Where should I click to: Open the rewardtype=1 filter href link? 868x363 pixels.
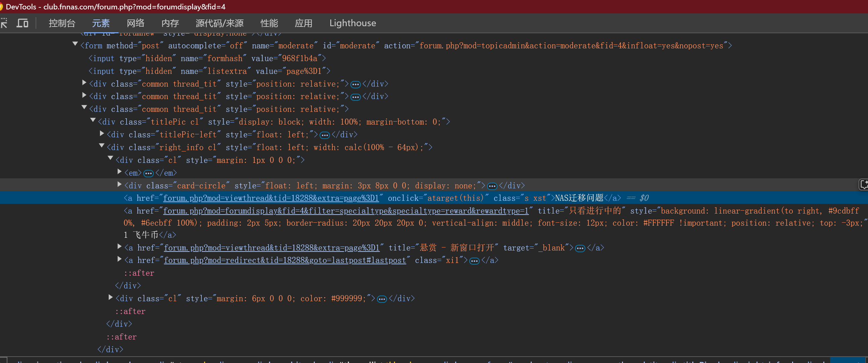pyautogui.click(x=346, y=211)
